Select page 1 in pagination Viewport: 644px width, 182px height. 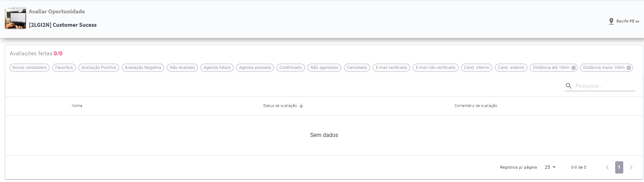pos(619,167)
